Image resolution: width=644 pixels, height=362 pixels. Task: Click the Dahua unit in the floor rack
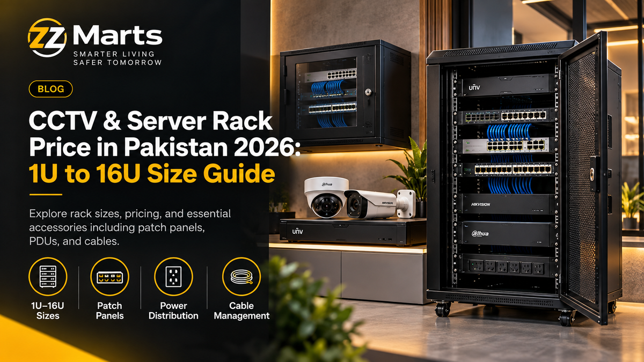tap(507, 233)
